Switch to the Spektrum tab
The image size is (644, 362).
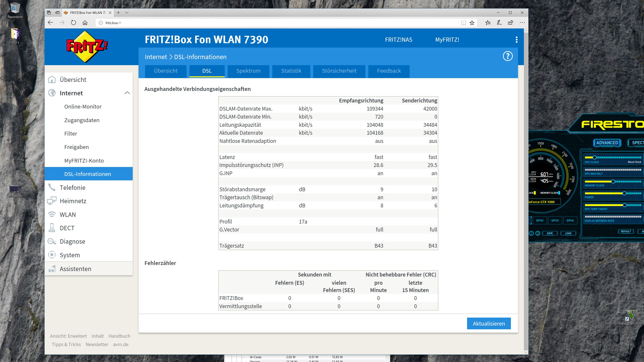tap(248, 71)
